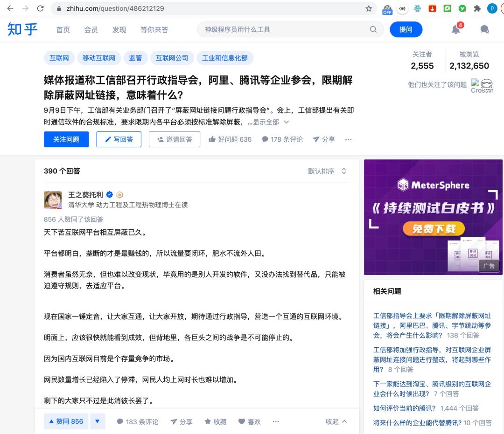504x434 pixels.
Task: Click the 广告 label on the ad
Action: pos(489,266)
